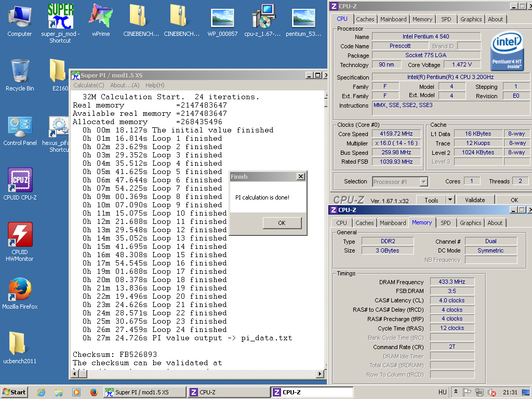Open the CPUID HWMonitor desktop shortcut

20,242
